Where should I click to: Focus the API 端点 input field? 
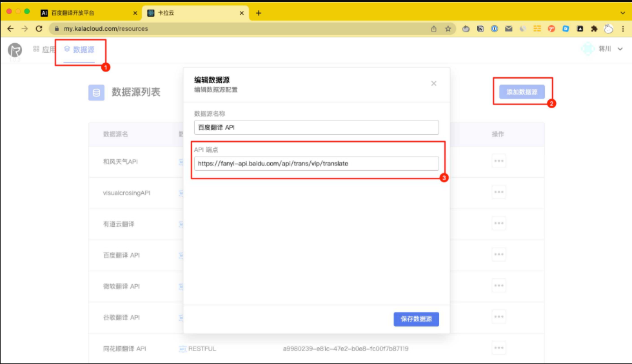[317, 164]
